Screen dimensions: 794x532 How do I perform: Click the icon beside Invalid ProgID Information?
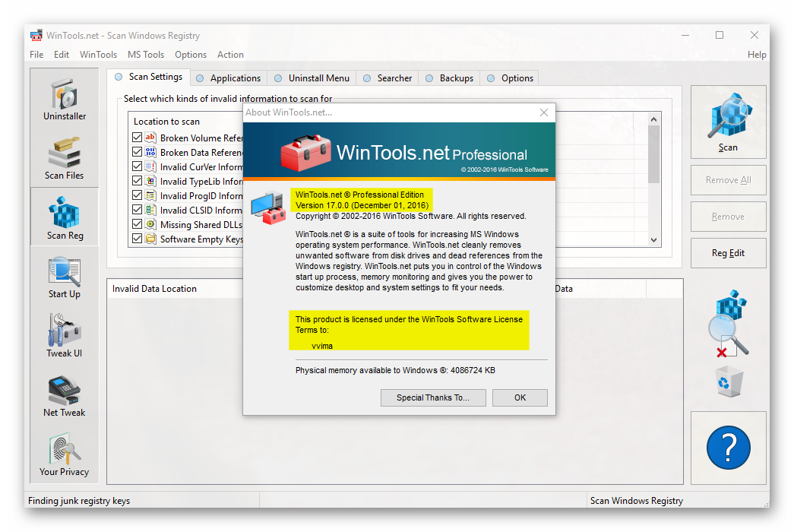tap(150, 195)
